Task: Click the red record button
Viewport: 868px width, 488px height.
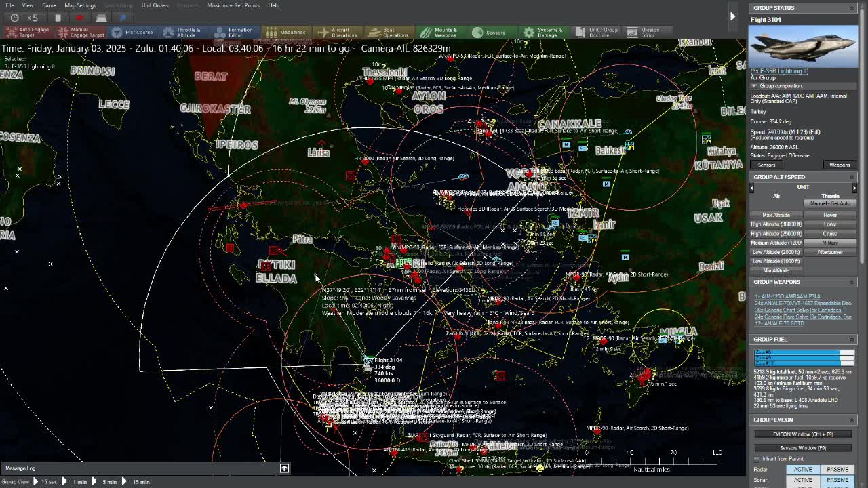Action: pos(79,18)
